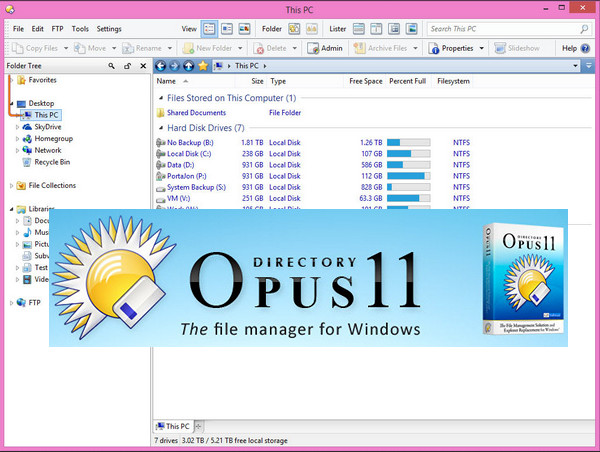This screenshot has height=452, width=600.
Task: Click the search magnifier icon
Action: [584, 29]
